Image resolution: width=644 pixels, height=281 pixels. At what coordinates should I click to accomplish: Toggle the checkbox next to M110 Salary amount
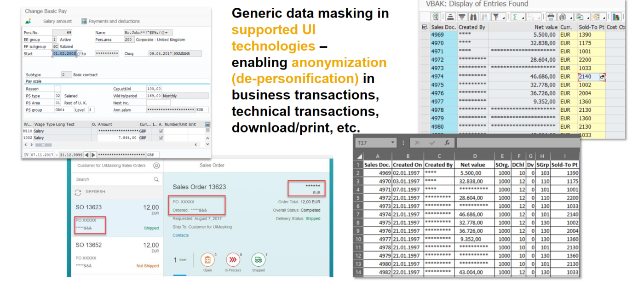click(161, 131)
